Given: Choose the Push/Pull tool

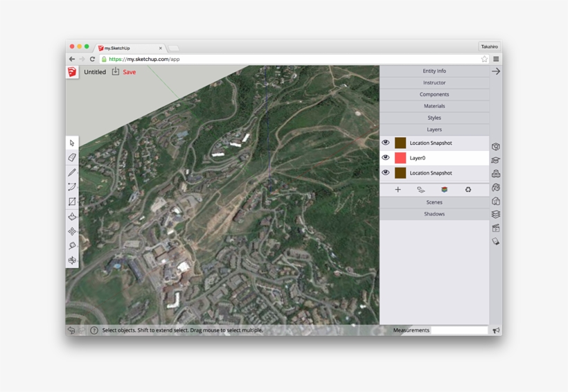Looking at the screenshot, I should pos(72,216).
